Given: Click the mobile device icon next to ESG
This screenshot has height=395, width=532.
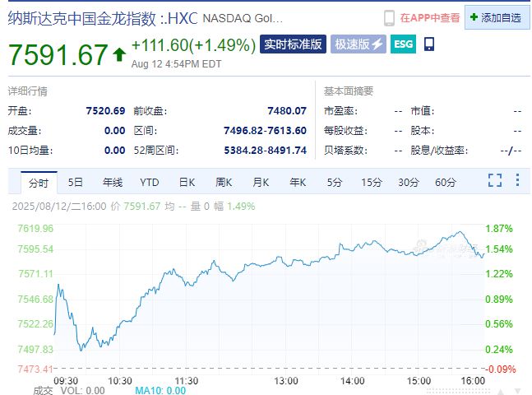Looking at the screenshot, I should pyautogui.click(x=429, y=44).
